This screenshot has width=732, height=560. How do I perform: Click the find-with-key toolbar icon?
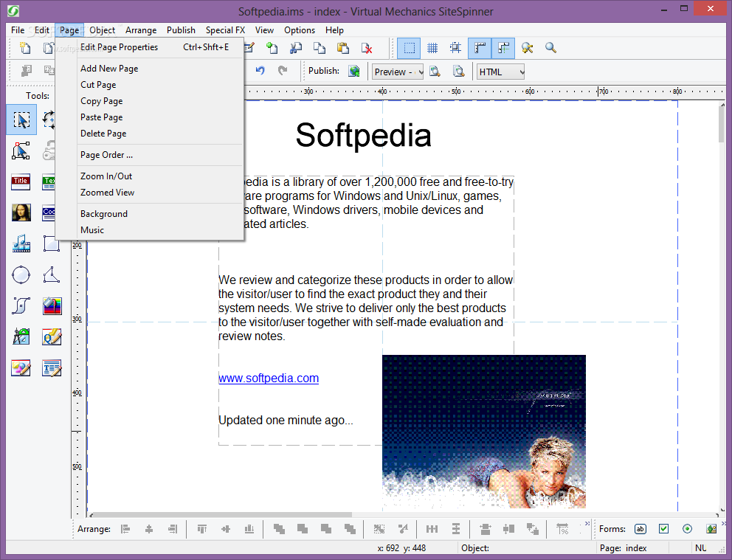tap(527, 48)
